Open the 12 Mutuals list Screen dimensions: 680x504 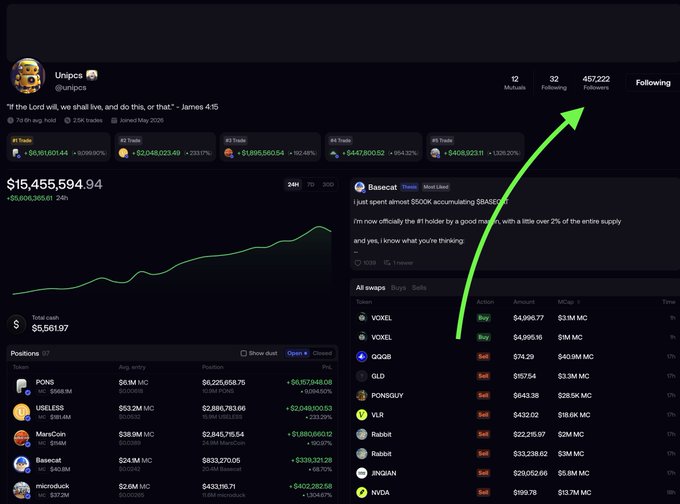click(515, 82)
